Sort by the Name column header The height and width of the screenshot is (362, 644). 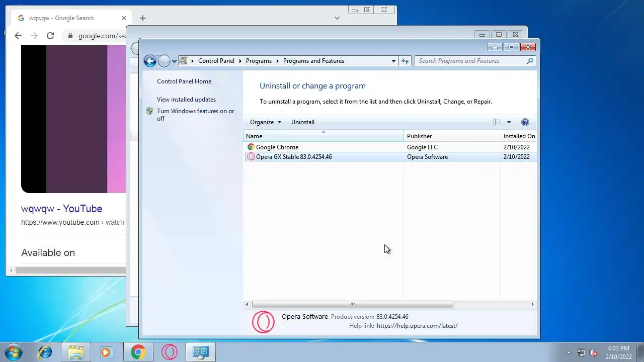pyautogui.click(x=324, y=136)
